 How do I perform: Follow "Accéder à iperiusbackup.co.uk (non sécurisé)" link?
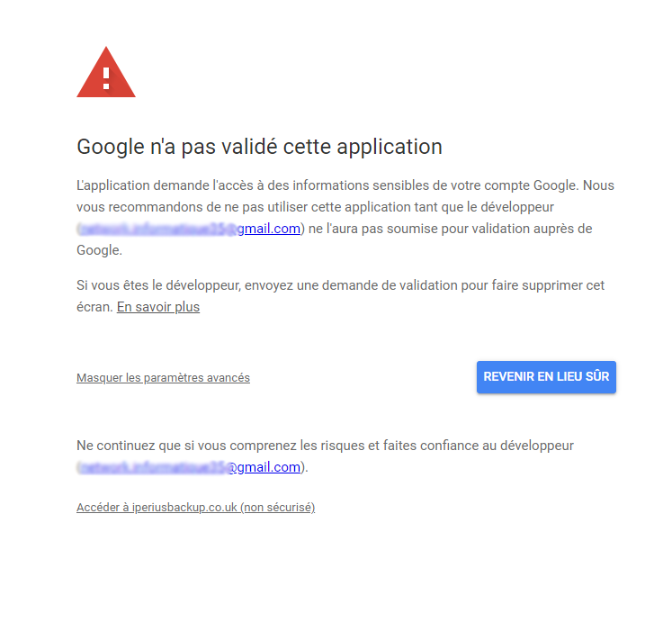195,508
